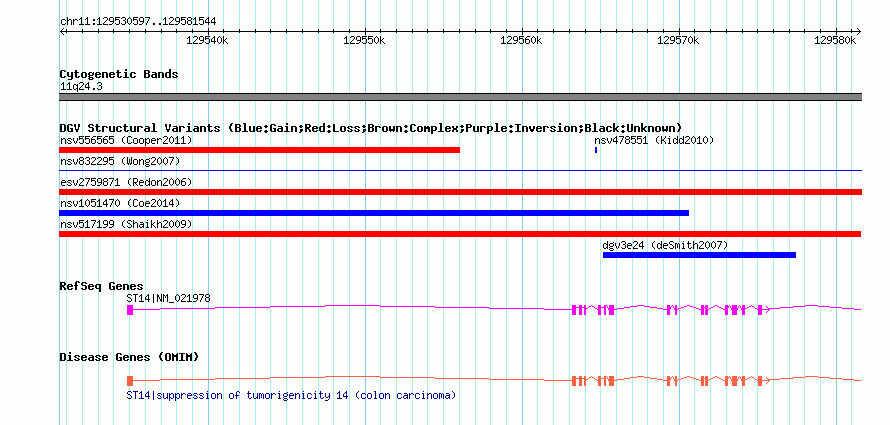Select the DGV Structural Variants track title

pyautogui.click(x=371, y=128)
